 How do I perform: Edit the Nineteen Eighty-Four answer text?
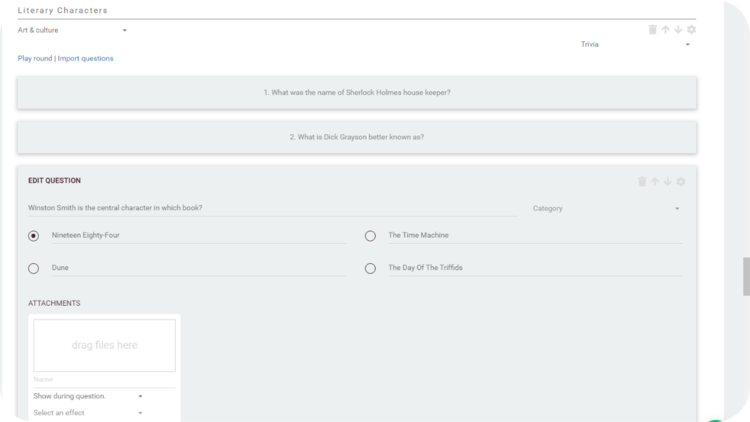pyautogui.click(x=199, y=235)
